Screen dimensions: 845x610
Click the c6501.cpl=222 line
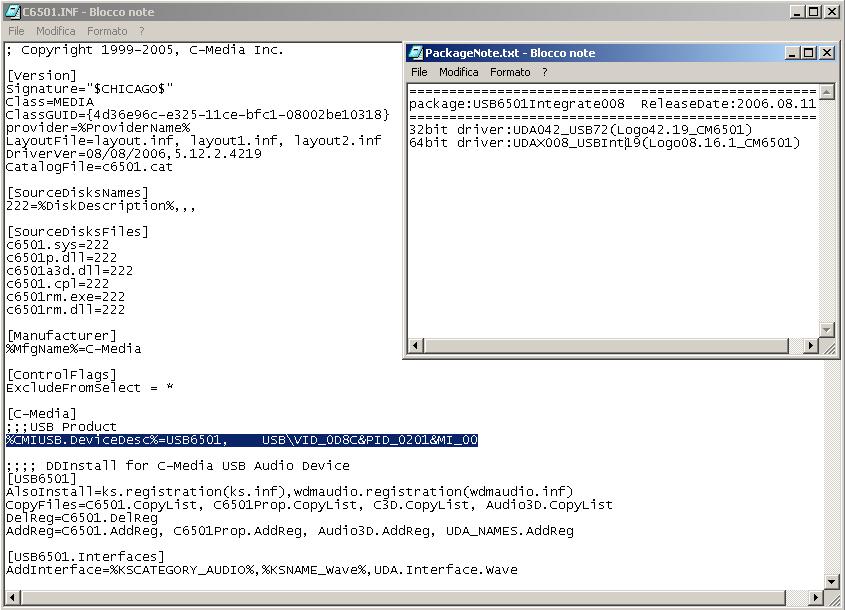(x=57, y=283)
